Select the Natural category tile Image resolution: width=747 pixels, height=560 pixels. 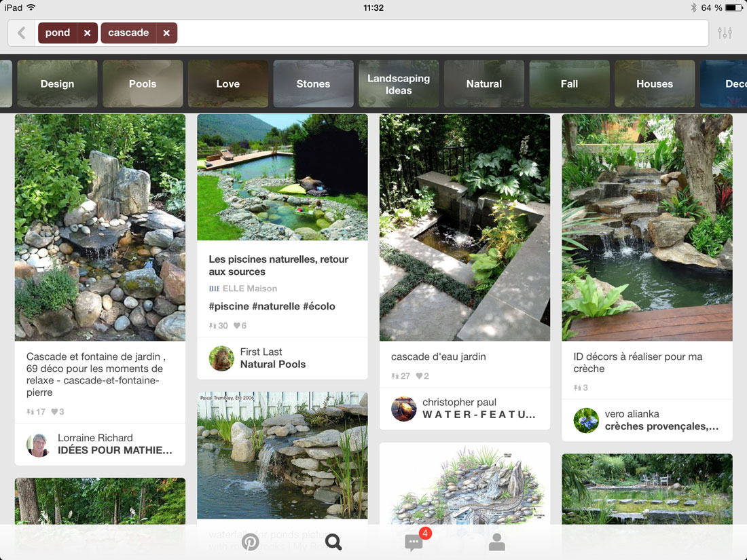click(x=484, y=83)
